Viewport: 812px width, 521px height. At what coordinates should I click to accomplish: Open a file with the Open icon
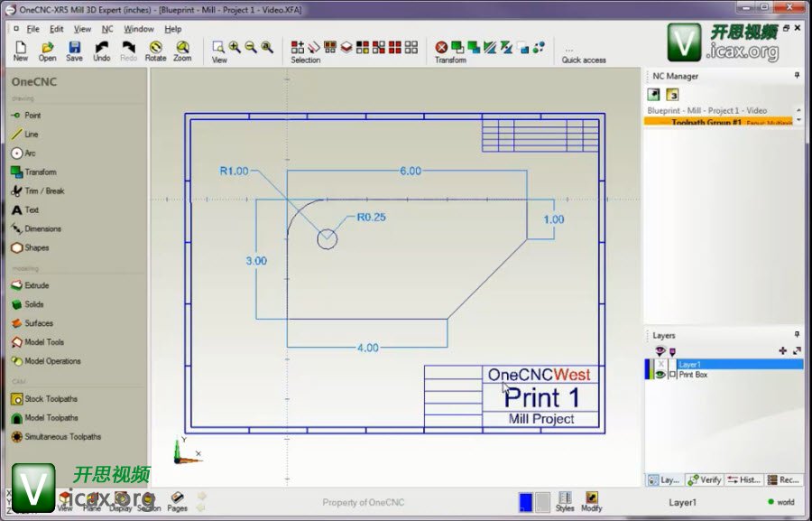point(48,51)
